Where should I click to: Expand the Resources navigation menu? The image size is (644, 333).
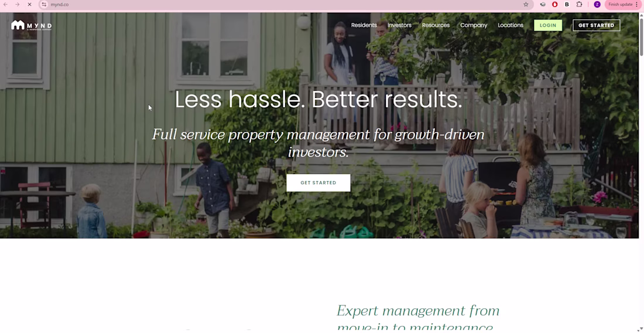436,25
